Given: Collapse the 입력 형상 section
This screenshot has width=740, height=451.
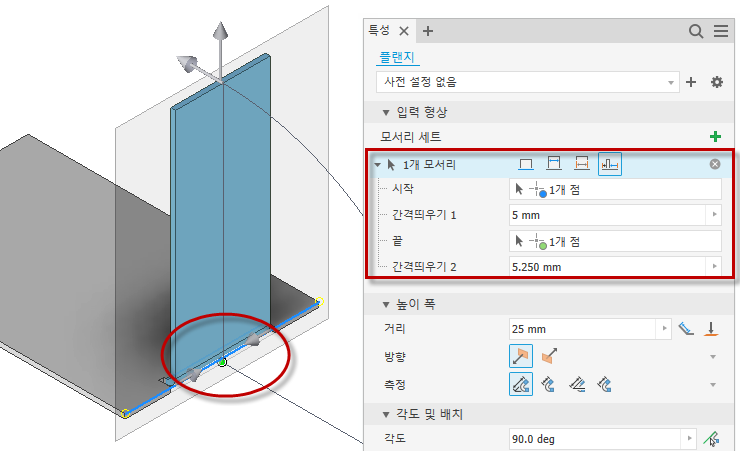Looking at the screenshot, I should pos(386,113).
